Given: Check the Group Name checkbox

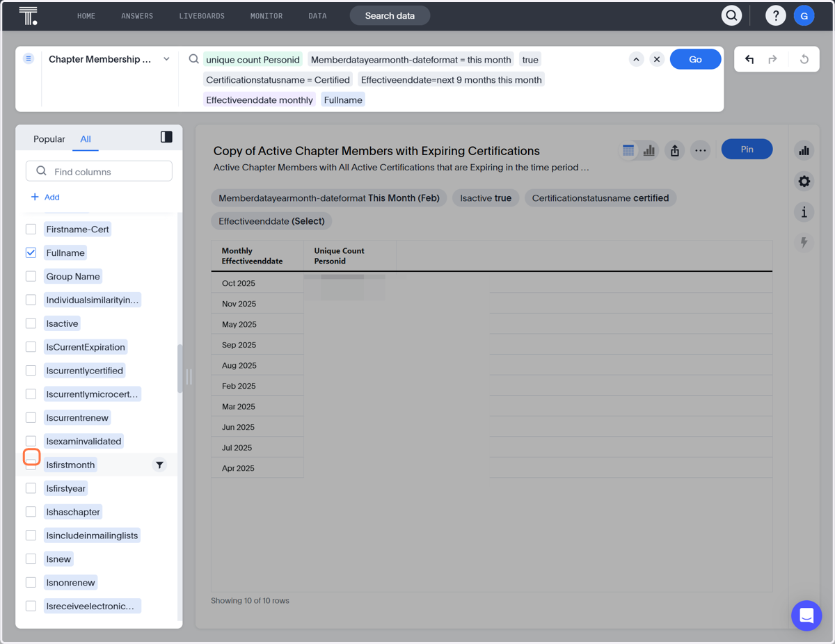Looking at the screenshot, I should coord(31,276).
